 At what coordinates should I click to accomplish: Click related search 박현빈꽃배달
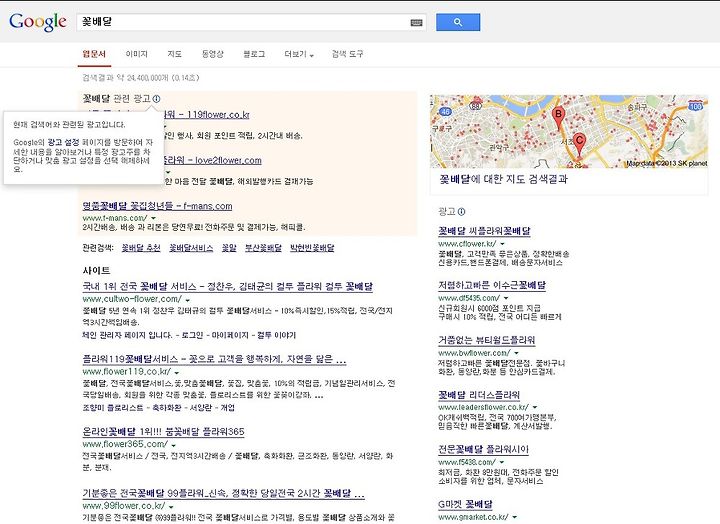point(312,248)
